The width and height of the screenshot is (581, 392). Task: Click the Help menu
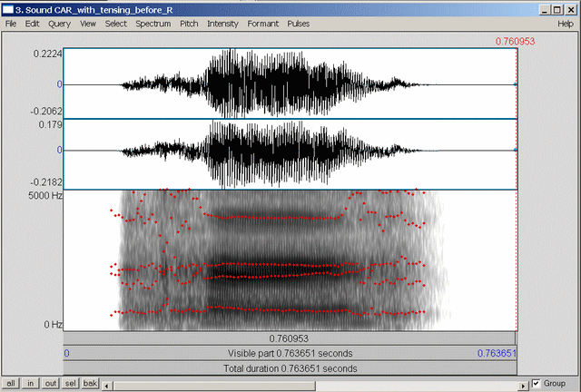coord(565,23)
